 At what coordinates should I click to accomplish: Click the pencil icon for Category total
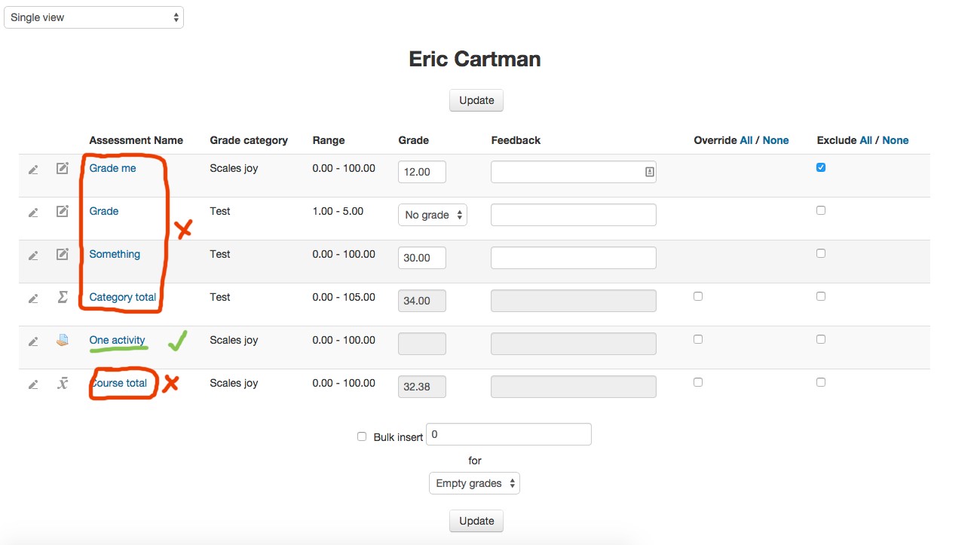pos(33,299)
